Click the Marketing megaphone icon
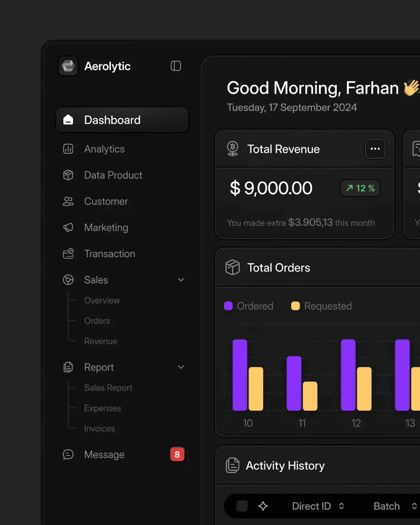420x525 pixels. click(x=68, y=228)
